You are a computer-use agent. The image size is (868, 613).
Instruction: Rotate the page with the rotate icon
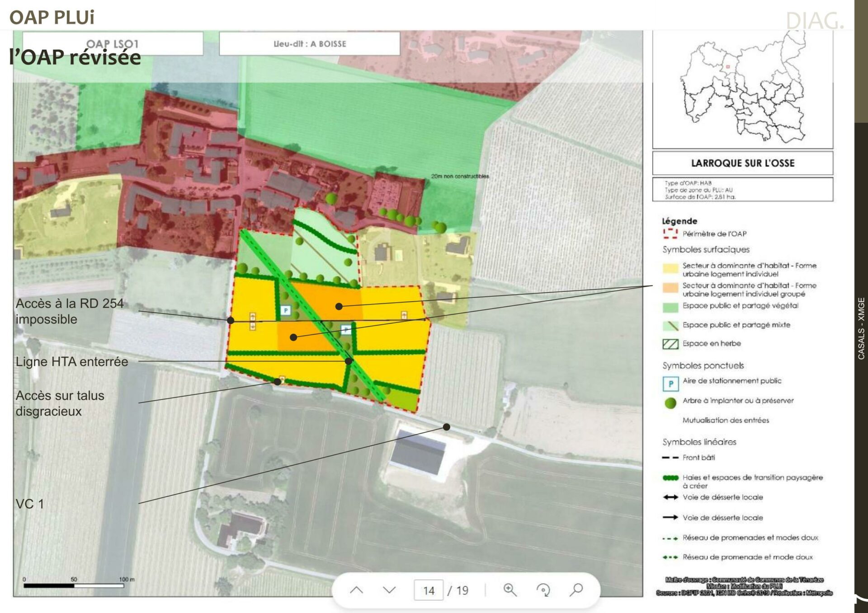click(543, 590)
